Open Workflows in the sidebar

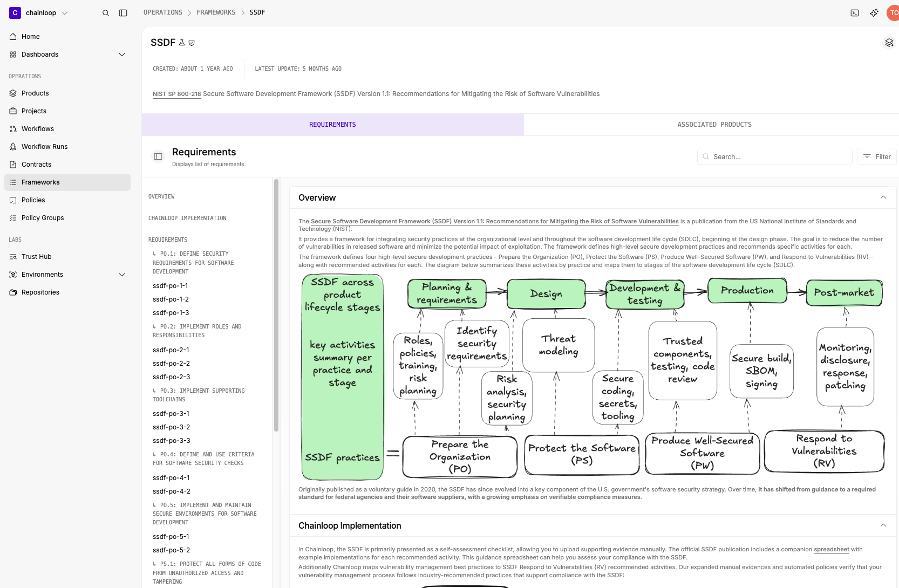67,129
